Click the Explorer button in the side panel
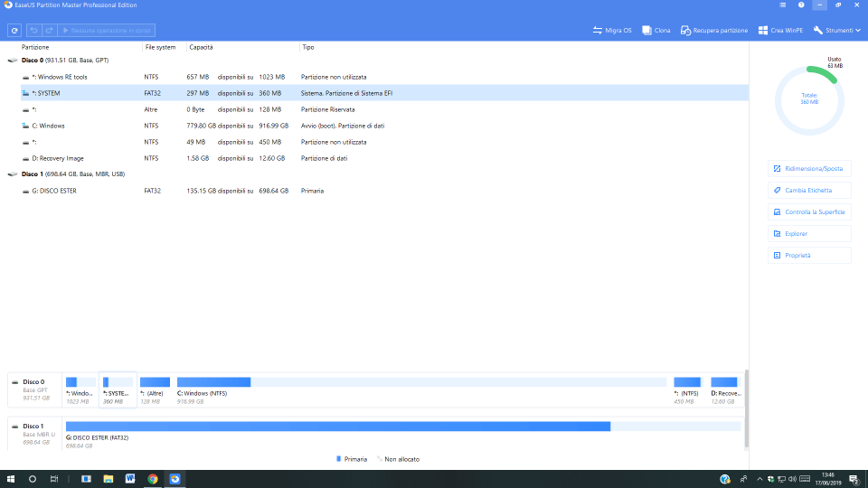 point(809,233)
